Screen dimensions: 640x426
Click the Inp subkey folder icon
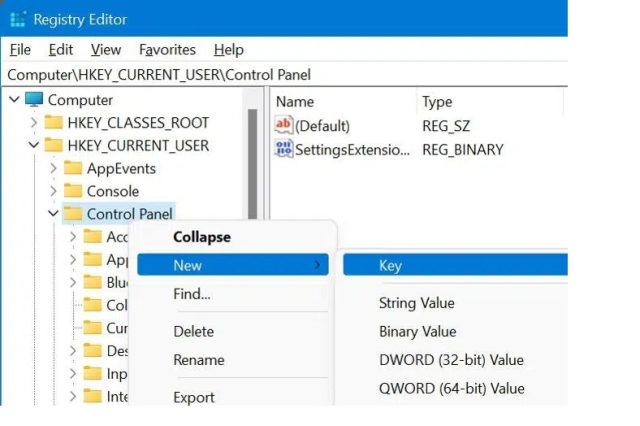93,373
